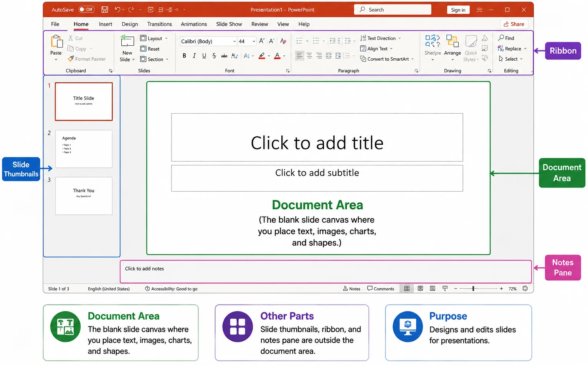Screen dimensions: 588x366
Task: Click the Undo arrow icon
Action: tap(117, 10)
